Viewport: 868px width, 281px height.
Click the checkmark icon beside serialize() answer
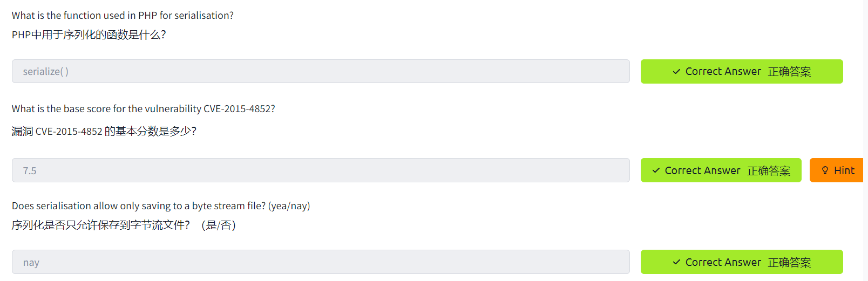pos(676,72)
